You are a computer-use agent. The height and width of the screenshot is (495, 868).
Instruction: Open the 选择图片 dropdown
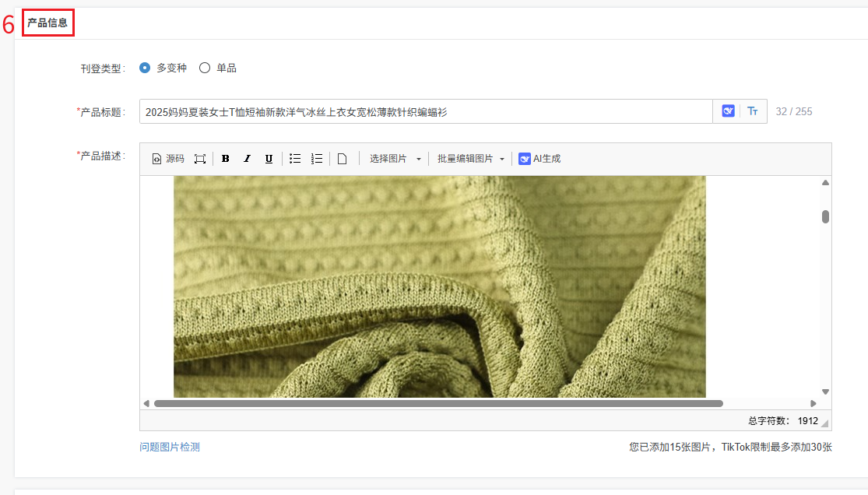(395, 159)
